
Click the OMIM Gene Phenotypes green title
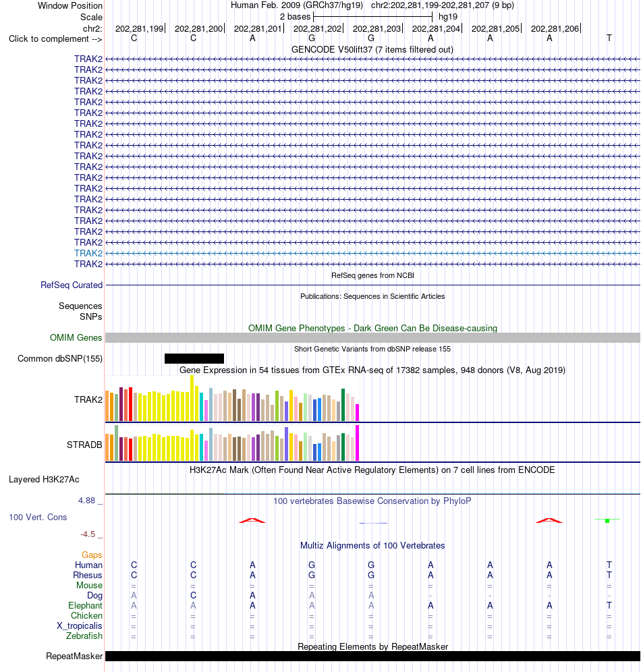372,329
